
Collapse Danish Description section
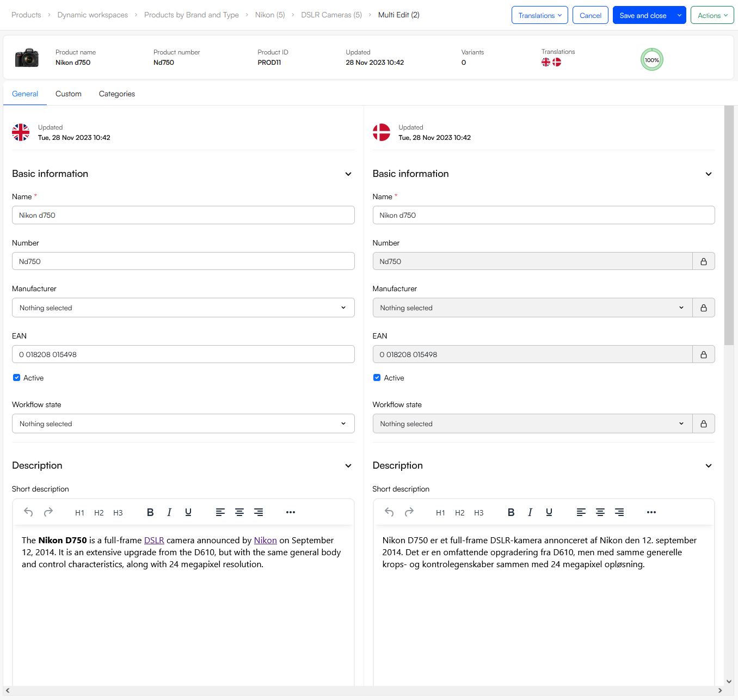[709, 466]
